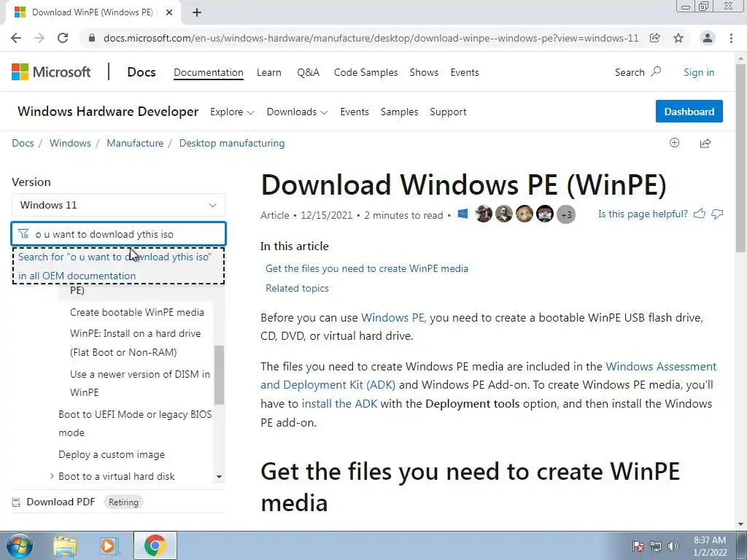The height and width of the screenshot is (560, 747).
Task: Open the Windows PE link
Action: click(x=392, y=318)
